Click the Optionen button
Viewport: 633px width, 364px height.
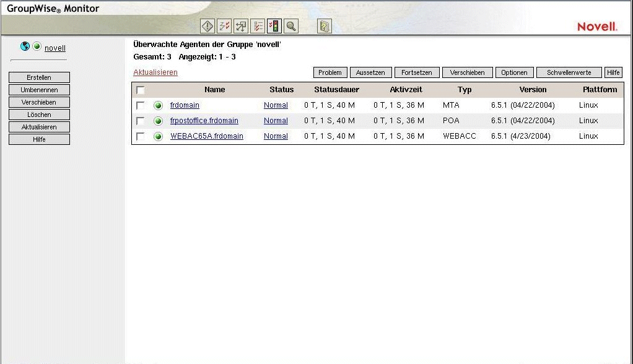(514, 72)
